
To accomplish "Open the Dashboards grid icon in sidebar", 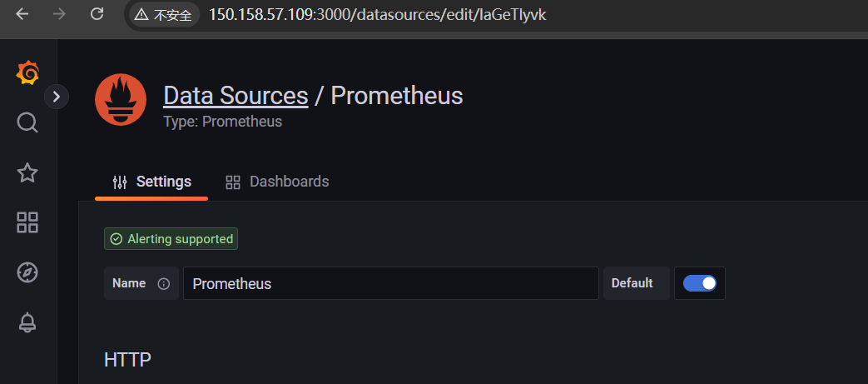I will coord(27,222).
